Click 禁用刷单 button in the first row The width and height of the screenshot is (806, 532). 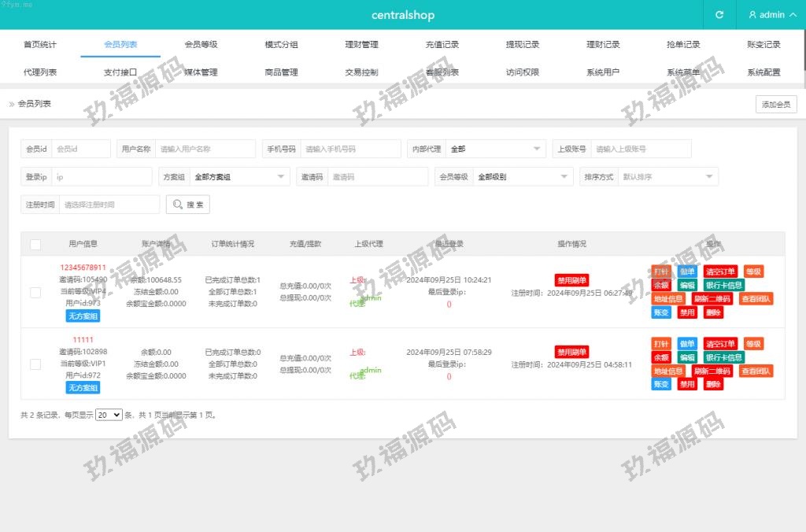click(x=572, y=279)
